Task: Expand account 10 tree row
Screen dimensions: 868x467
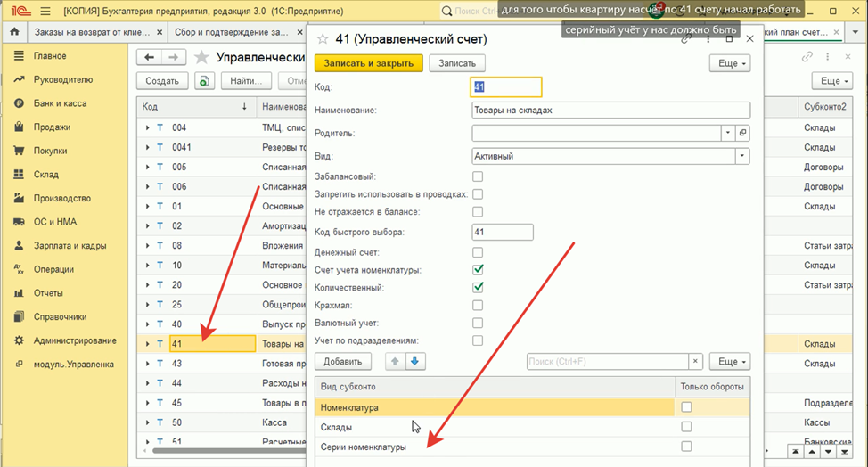Action: coord(147,266)
